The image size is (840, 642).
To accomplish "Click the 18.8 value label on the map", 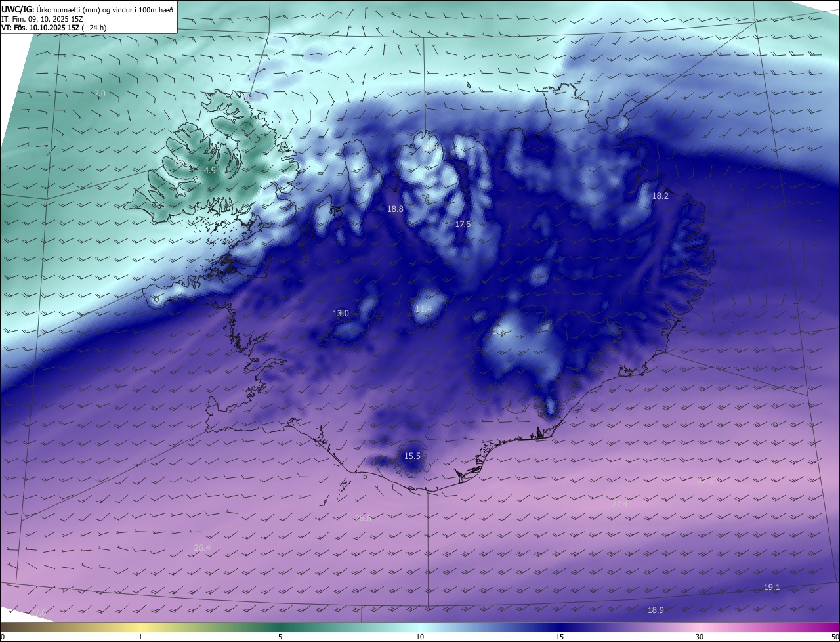I will tap(395, 209).
